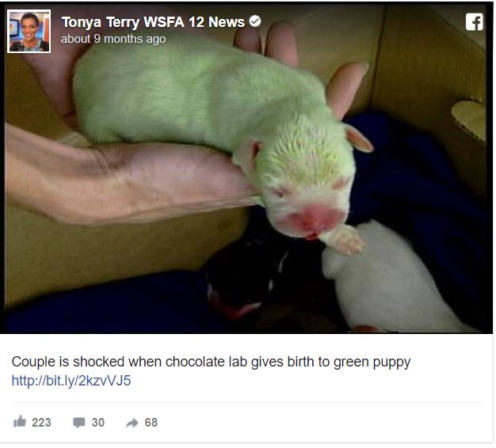Click the 68 shares count

pos(151,423)
